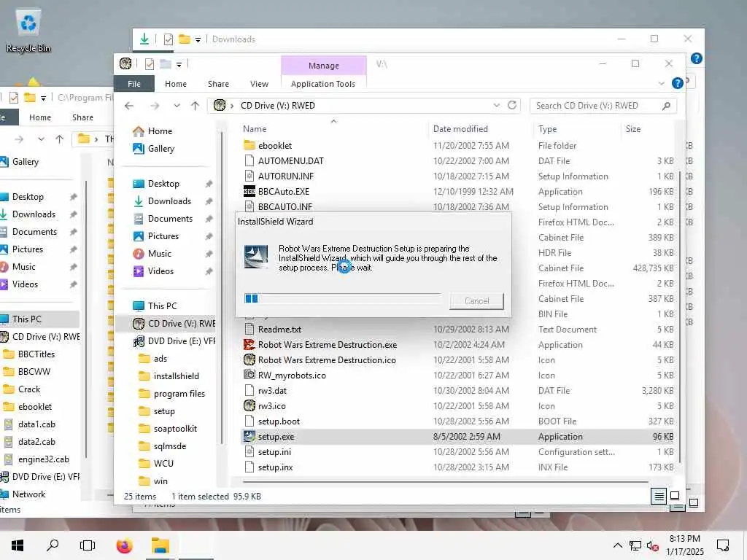Open Desktop in the navigation pane
Image resolution: width=747 pixels, height=560 pixels.
163,184
